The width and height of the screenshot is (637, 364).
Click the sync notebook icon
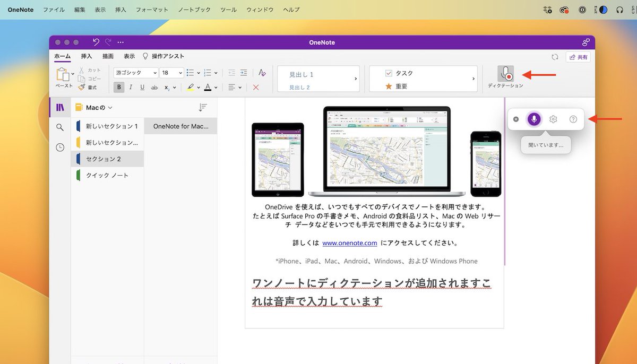point(555,57)
